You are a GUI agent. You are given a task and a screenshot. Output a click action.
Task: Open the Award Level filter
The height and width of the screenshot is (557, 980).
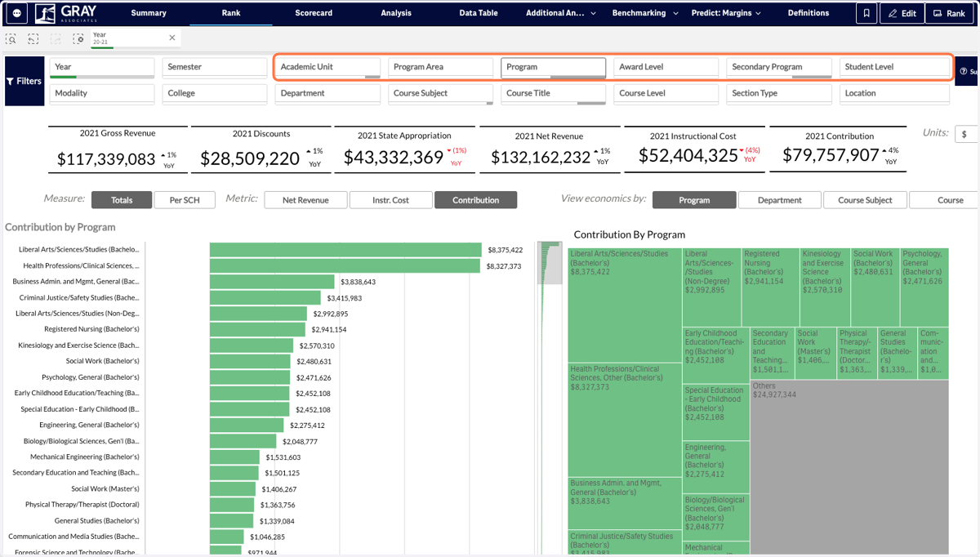click(x=666, y=68)
